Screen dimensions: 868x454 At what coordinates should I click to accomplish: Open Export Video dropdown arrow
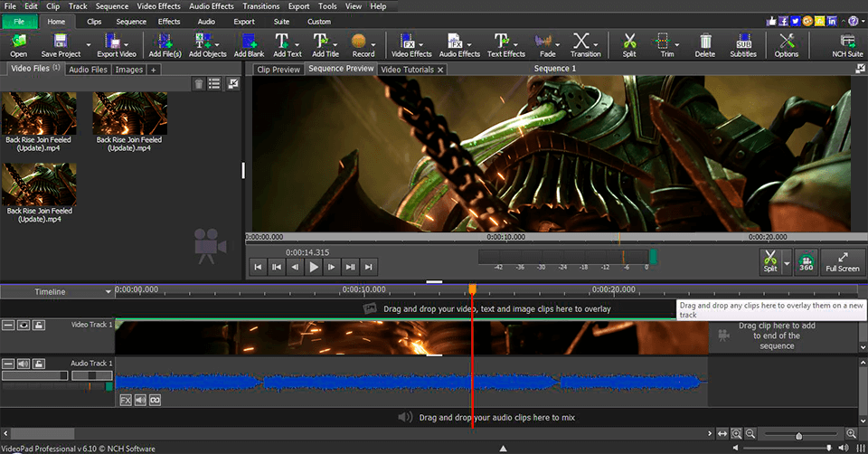coord(127,45)
